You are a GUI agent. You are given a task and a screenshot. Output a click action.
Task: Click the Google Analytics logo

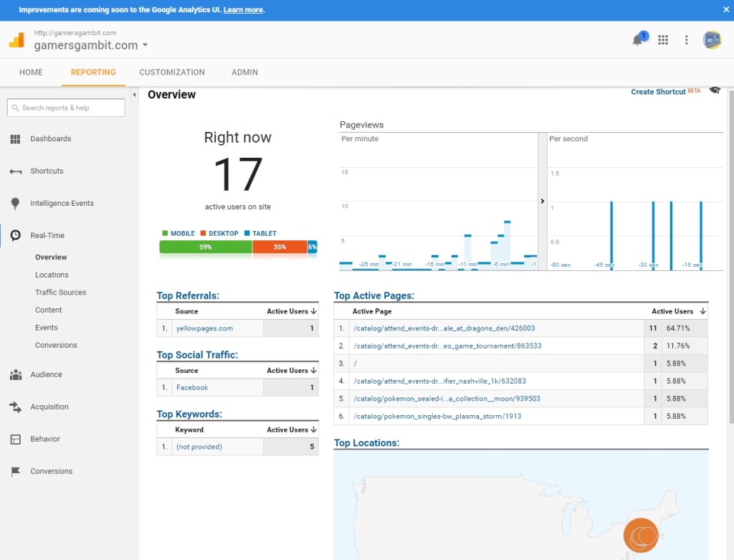click(17, 39)
